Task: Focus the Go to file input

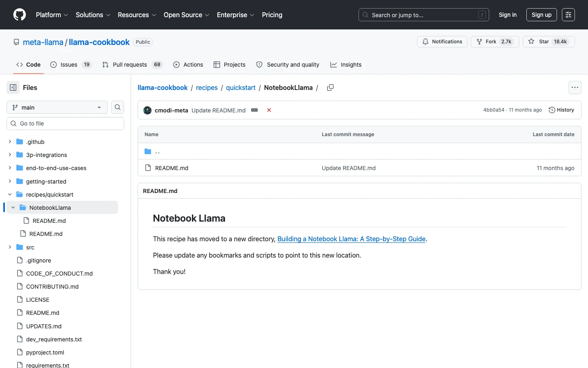Action: click(65, 123)
